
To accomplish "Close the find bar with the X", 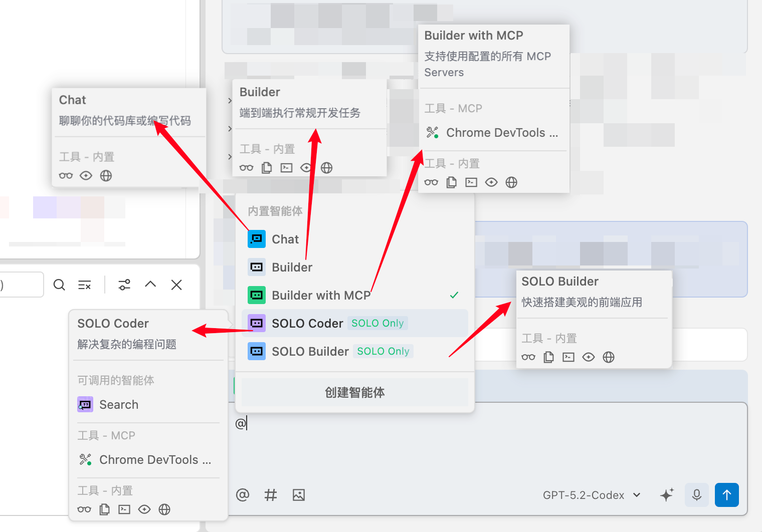I will 176,285.
